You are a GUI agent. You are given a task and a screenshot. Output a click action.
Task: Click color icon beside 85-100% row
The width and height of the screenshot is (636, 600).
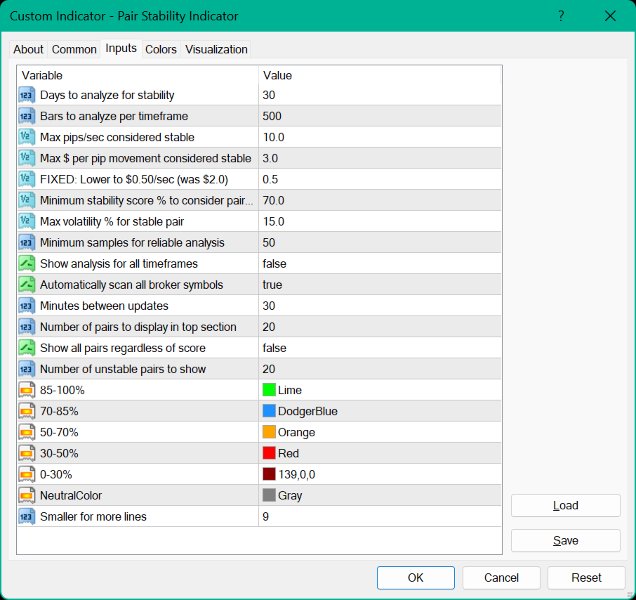(x=26, y=391)
